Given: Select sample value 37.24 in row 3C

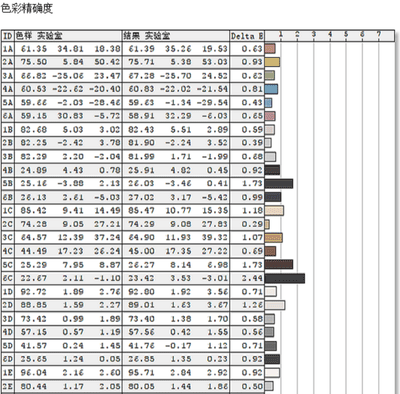Looking at the screenshot, I should pos(107,238).
